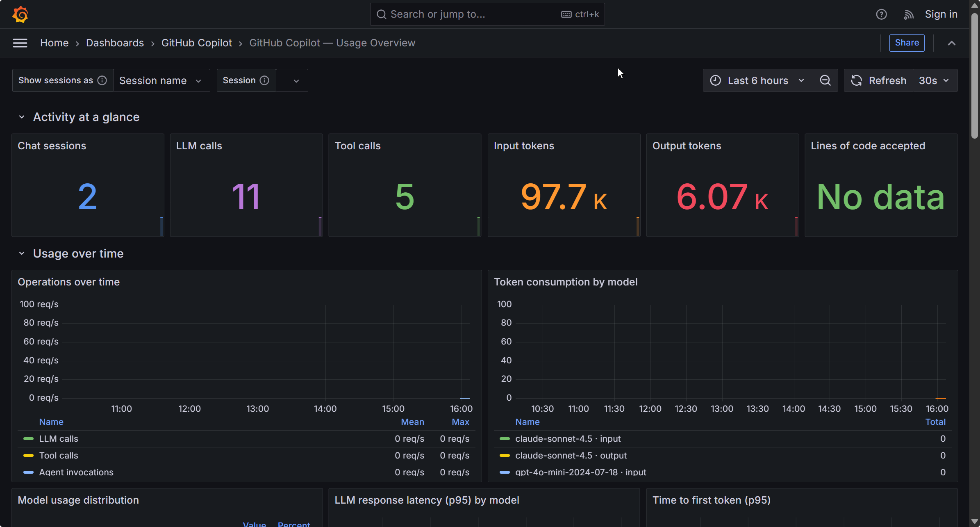Toggle gpt-4o-mini-2024-07-18 · input legend series
Screen dimensions: 980x527
pos(581,472)
